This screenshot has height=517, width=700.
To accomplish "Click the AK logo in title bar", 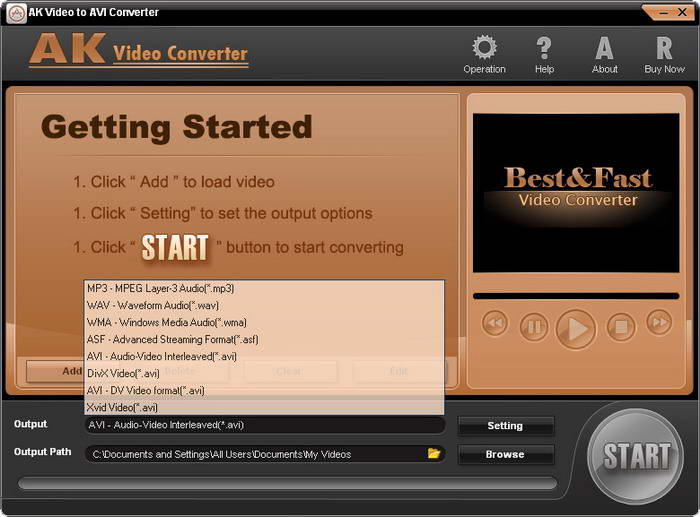I will (x=16, y=13).
